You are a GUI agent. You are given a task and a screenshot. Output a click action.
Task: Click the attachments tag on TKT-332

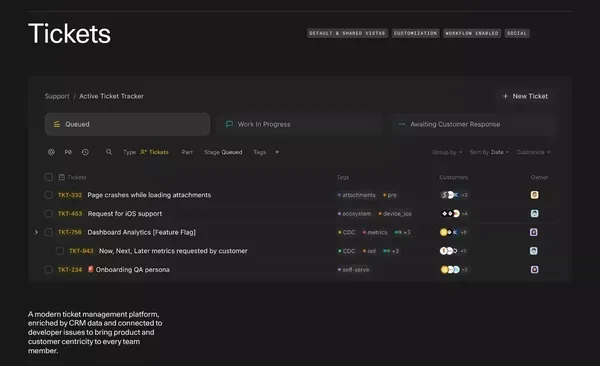click(x=356, y=195)
